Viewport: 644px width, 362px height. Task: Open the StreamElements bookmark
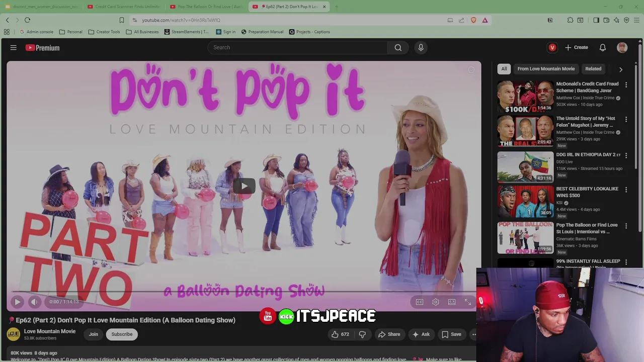coord(186,32)
